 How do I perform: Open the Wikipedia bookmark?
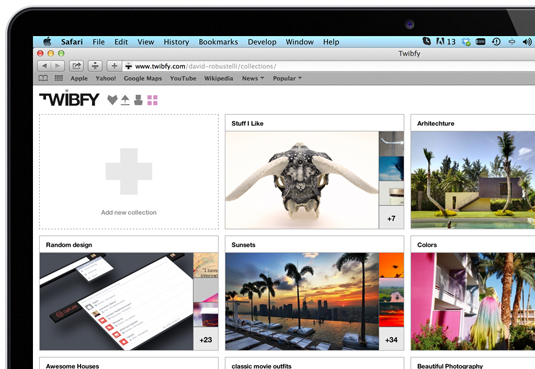218,79
